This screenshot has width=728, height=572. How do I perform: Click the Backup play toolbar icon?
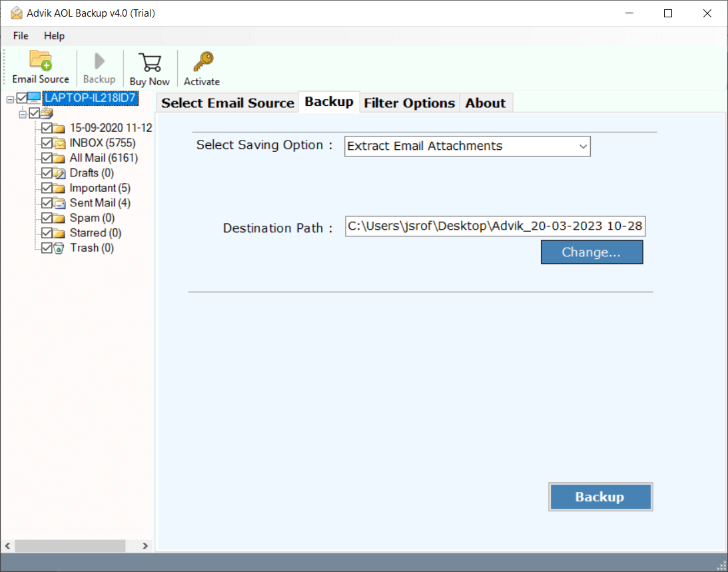coord(99,61)
